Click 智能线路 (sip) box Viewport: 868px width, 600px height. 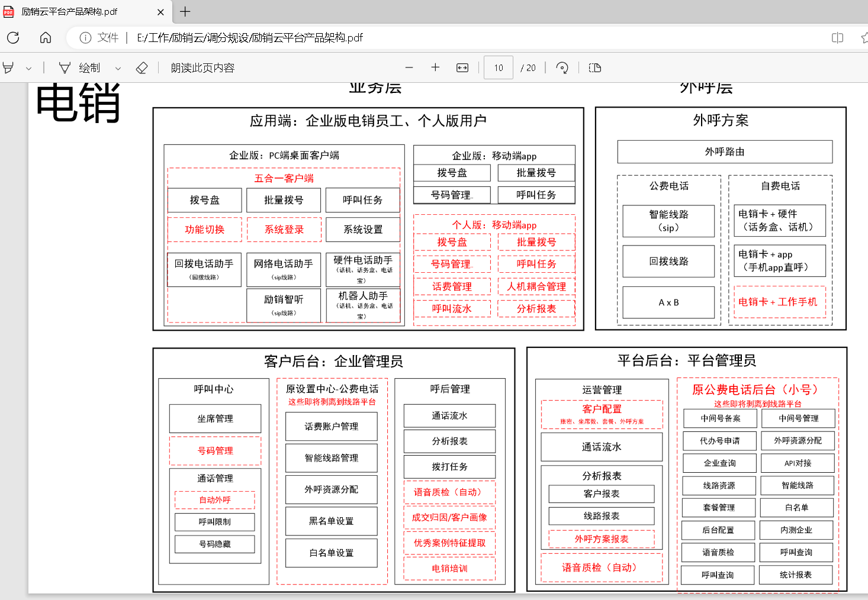(x=669, y=221)
